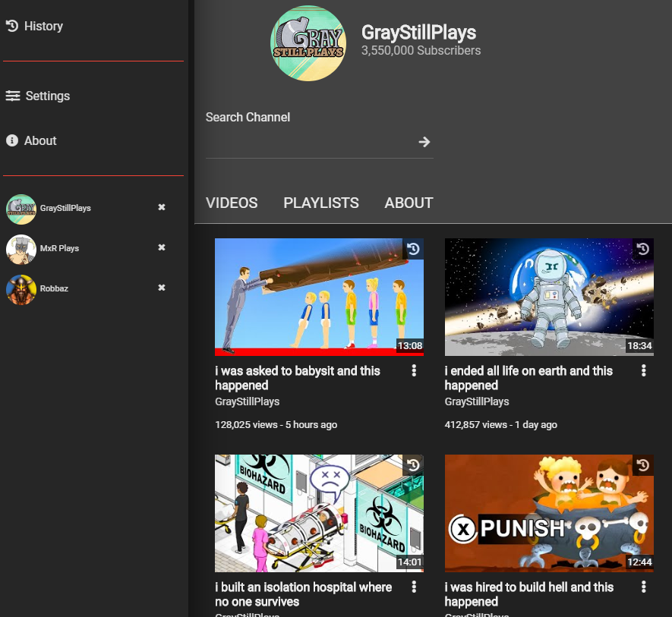The image size is (672, 617).
Task: Click GrayStillPlays name under earth video
Action: point(477,401)
